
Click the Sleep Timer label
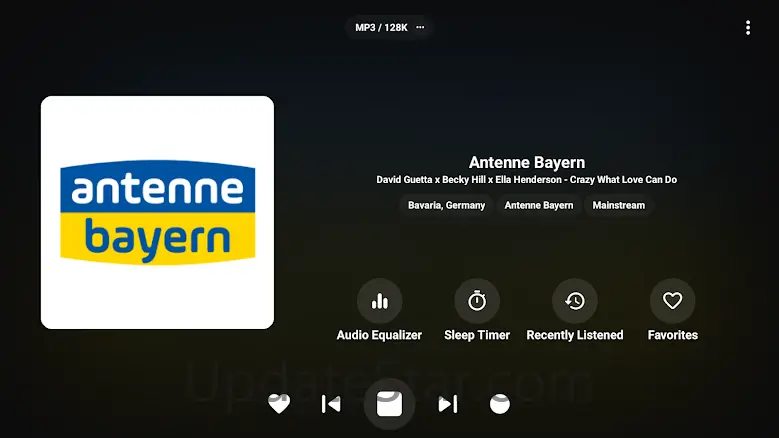477,335
